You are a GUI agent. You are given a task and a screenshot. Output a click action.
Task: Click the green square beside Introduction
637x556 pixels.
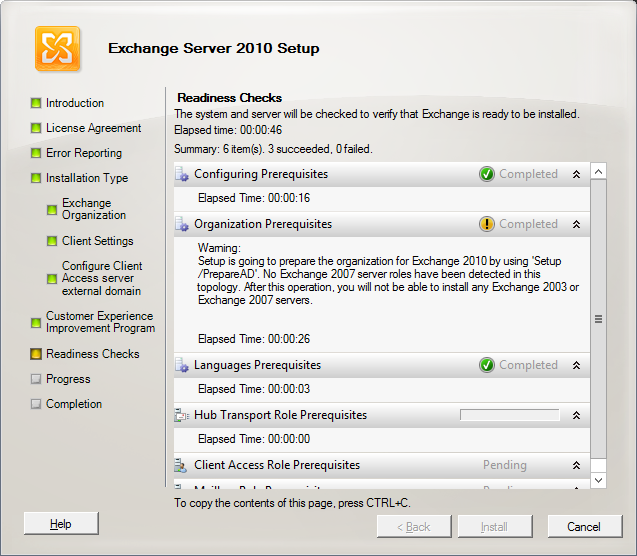tap(36, 103)
